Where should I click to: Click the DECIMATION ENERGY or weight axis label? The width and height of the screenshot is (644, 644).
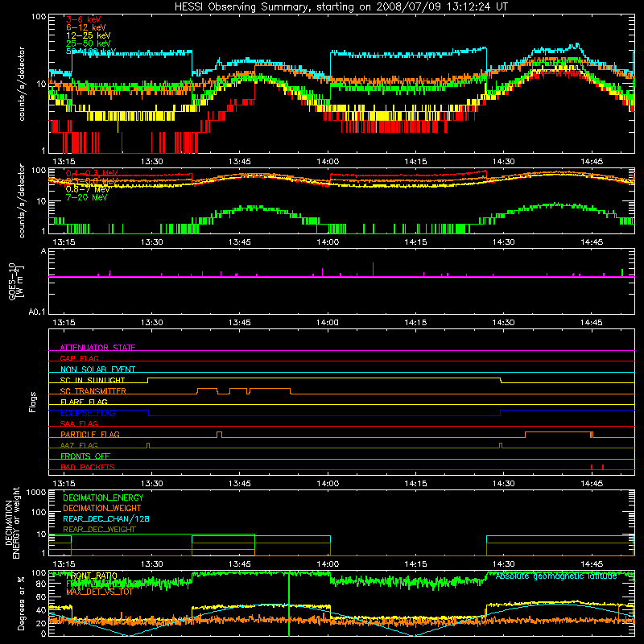click(12, 522)
